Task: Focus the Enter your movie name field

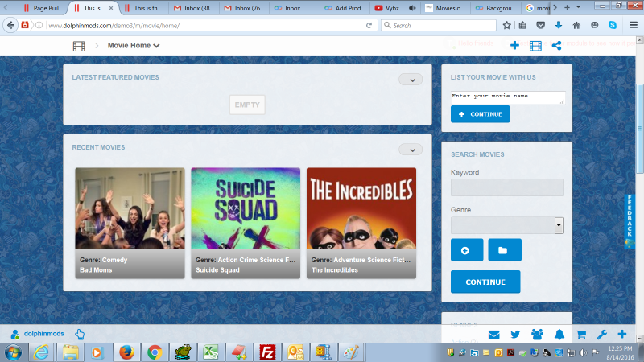Action: pos(508,97)
